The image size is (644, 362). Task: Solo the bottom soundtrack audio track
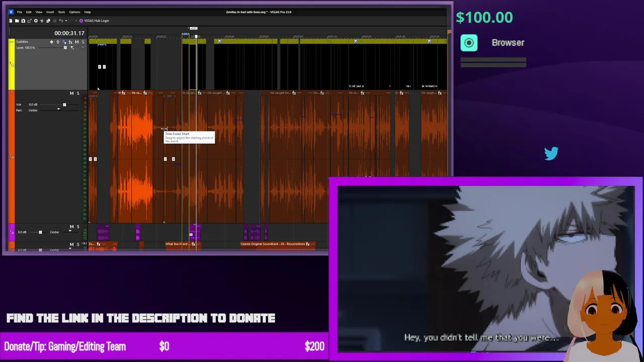77,244
